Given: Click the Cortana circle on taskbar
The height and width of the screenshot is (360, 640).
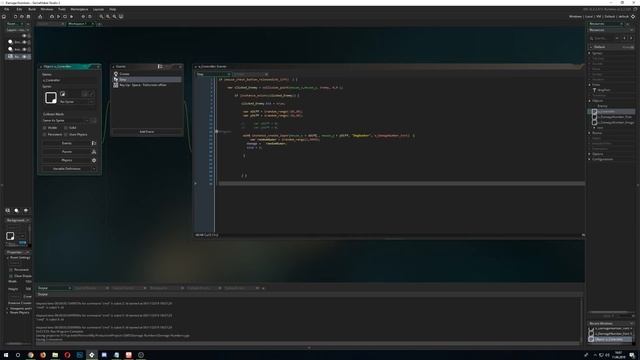Looking at the screenshot, I should point(18,355).
